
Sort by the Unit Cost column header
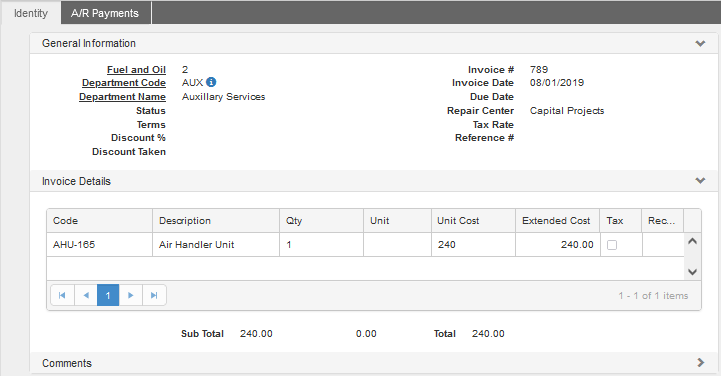473,221
